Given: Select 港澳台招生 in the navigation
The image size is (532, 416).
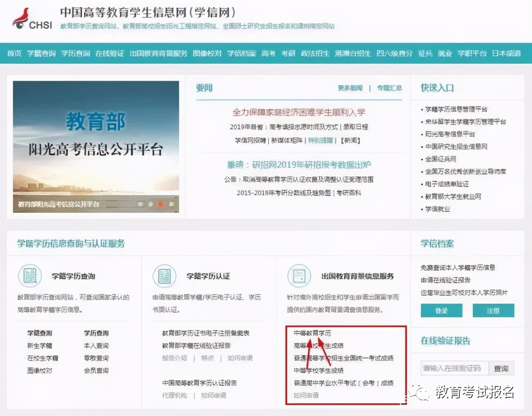Looking at the screenshot, I should click(x=353, y=53).
